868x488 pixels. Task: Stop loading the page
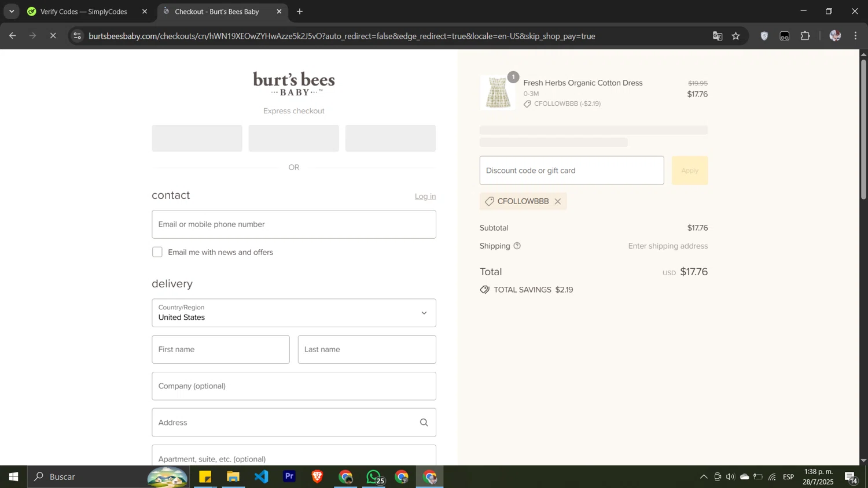53,36
